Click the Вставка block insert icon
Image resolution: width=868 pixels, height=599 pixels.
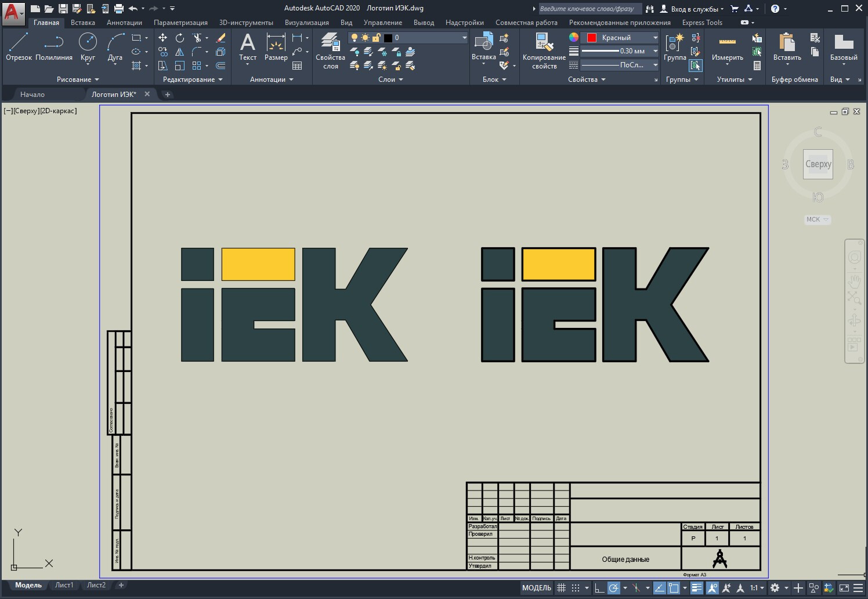(483, 46)
